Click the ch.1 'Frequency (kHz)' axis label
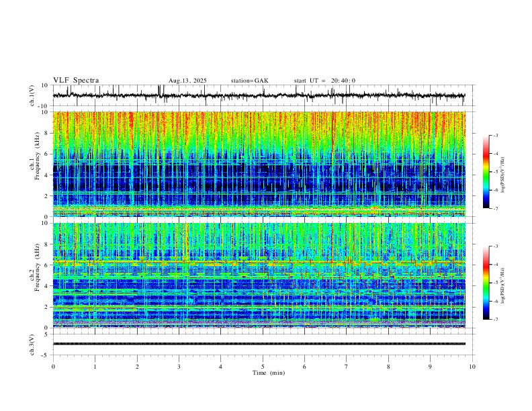The image size is (532, 411). (37, 156)
